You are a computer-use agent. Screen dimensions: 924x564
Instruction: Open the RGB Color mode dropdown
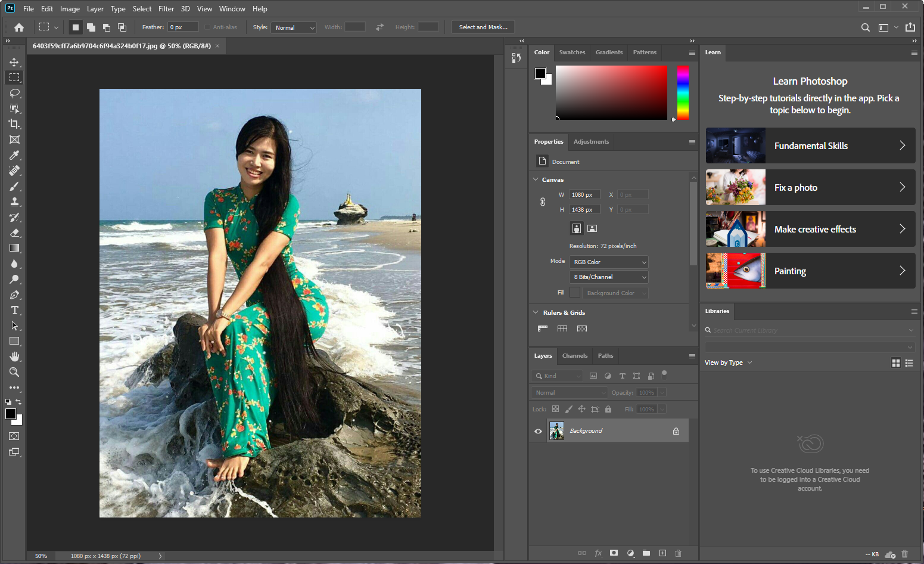pyautogui.click(x=608, y=262)
